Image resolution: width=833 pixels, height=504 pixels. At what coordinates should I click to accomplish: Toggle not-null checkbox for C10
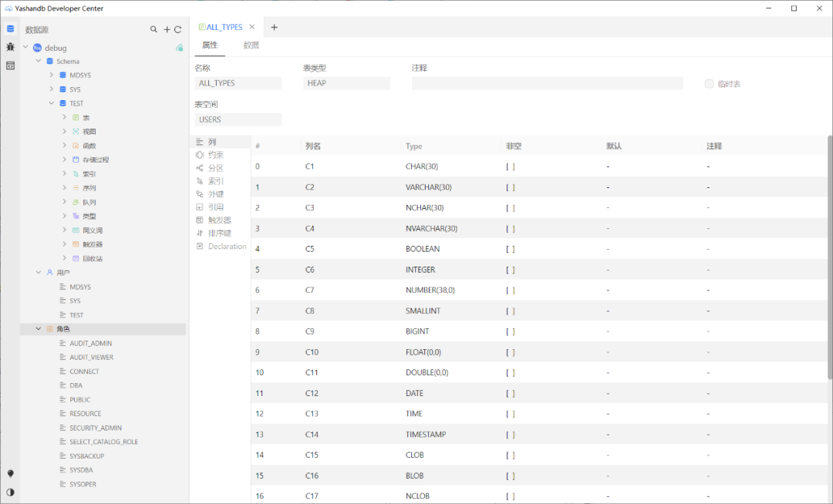coord(510,352)
